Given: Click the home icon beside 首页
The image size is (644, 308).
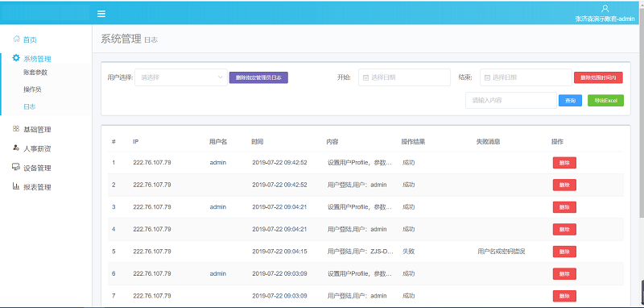Looking at the screenshot, I should 16,39.
